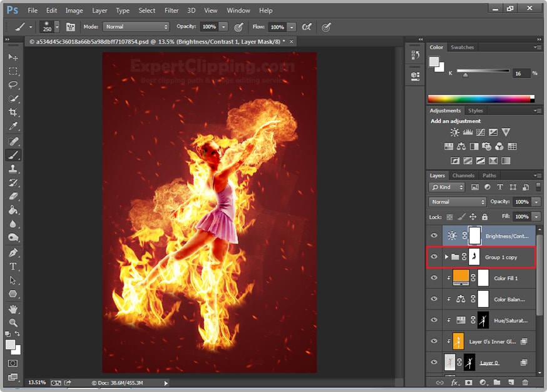Screen dimensions: 547x392
Task: Open the Filter menu
Action: coord(171,10)
